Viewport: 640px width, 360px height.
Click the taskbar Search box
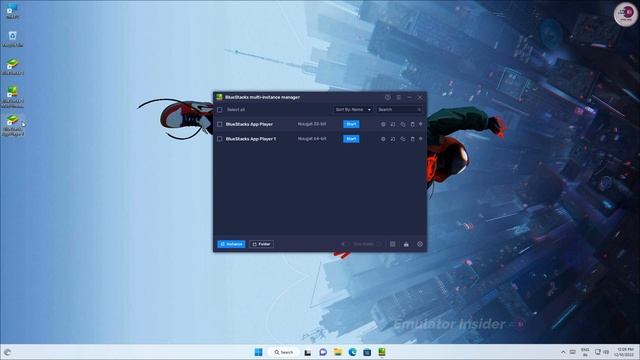pos(284,352)
